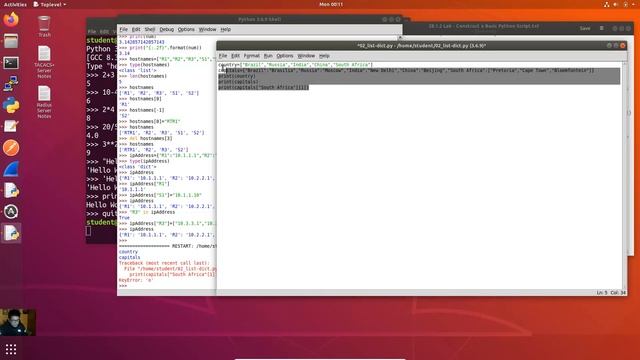Click the Traceback line in the shell
Viewport: 640px width, 360px height.
point(164,263)
